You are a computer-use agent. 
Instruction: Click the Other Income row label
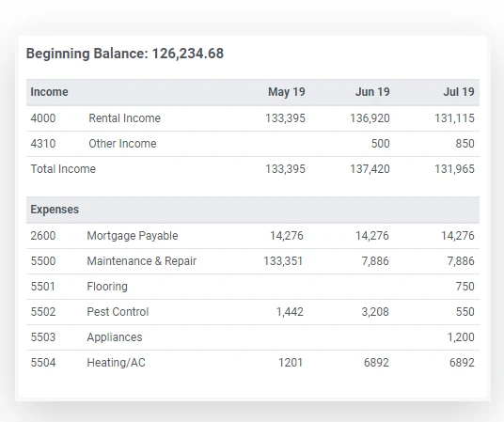(122, 144)
